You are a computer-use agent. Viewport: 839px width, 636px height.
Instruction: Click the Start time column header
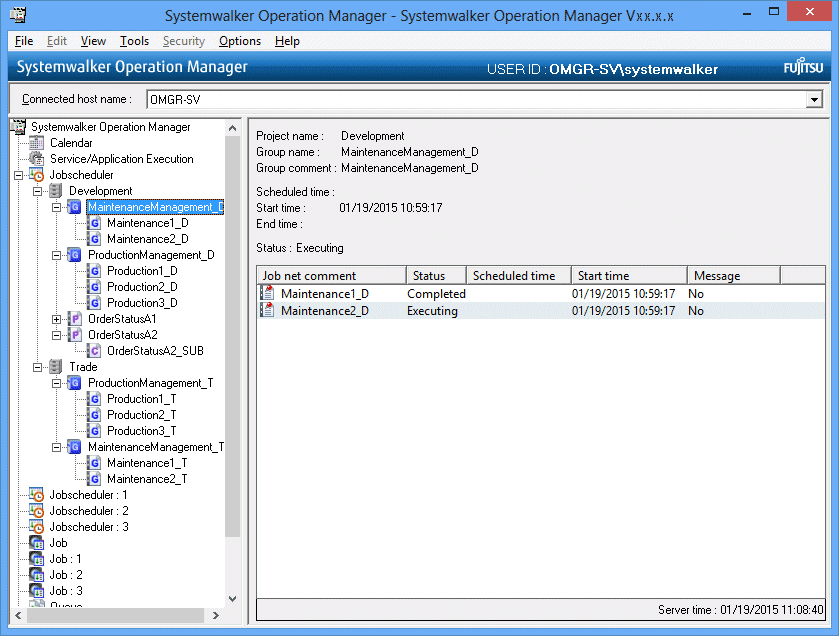[x=627, y=275]
